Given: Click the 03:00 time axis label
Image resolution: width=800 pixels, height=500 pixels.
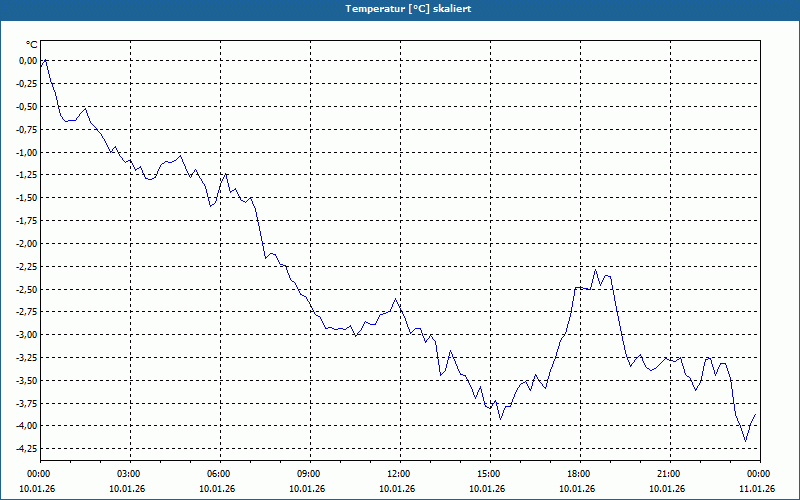Looking at the screenshot, I should (x=131, y=474).
